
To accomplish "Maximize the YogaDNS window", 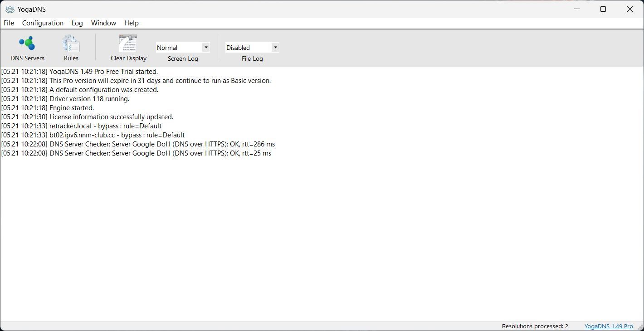I will click(x=603, y=9).
